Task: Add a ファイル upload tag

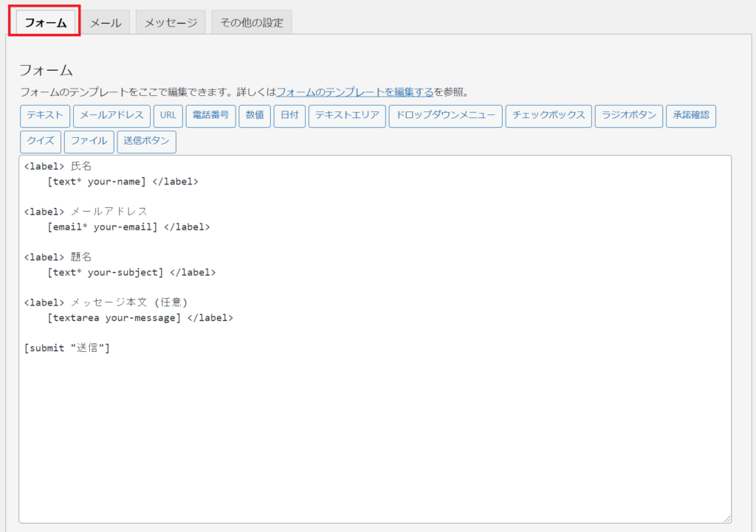Action: coord(89,141)
